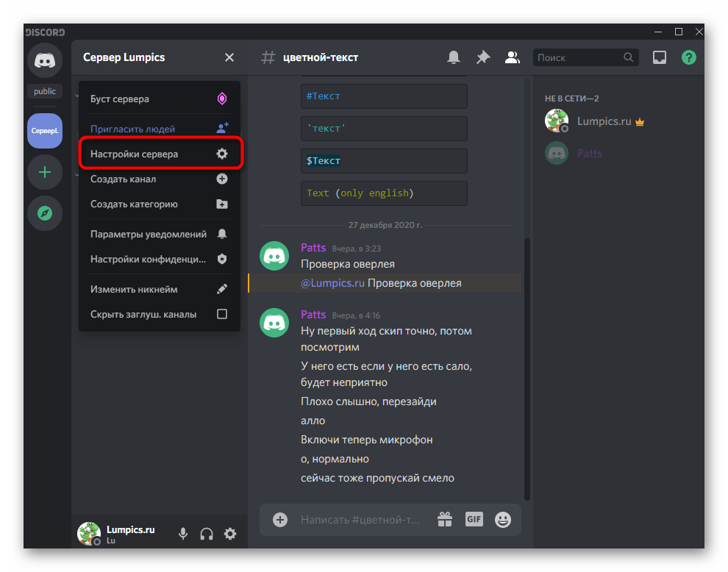Viewport: 728px width, 572px height.
Task: Maximize the Discord window
Action: [x=678, y=32]
